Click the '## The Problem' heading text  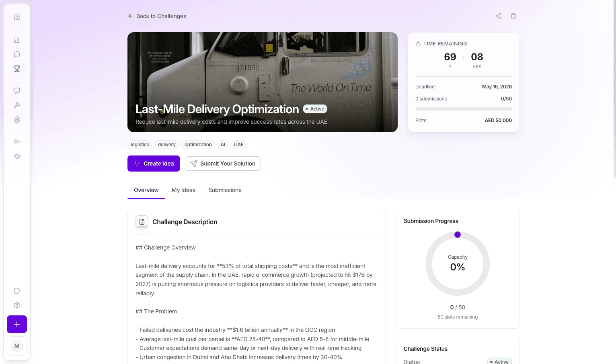click(x=156, y=311)
